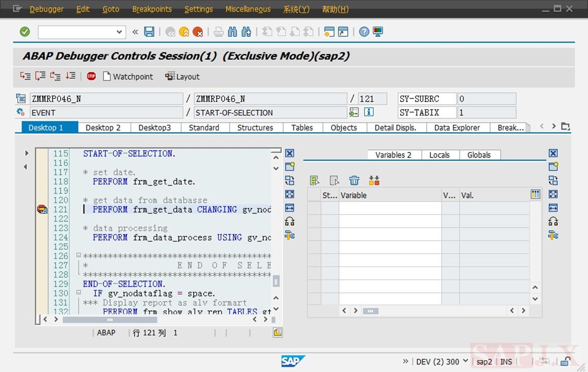
Task: Click the Continue debugger icon
Action: (71, 76)
